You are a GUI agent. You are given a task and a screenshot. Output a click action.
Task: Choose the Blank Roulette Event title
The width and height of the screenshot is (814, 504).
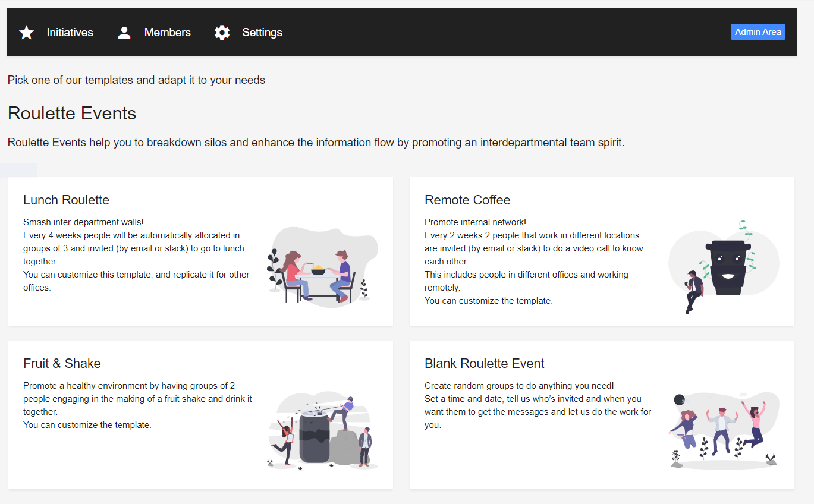click(x=484, y=364)
